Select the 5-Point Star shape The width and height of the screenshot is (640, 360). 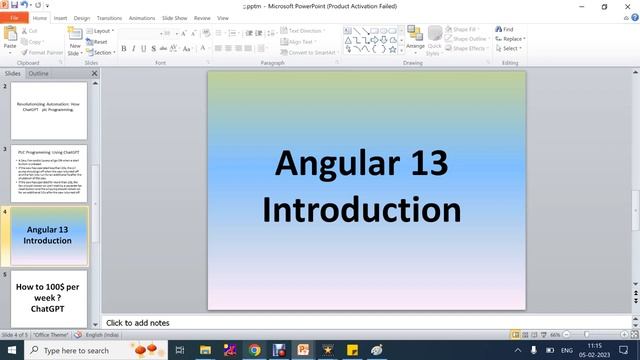pos(392,49)
